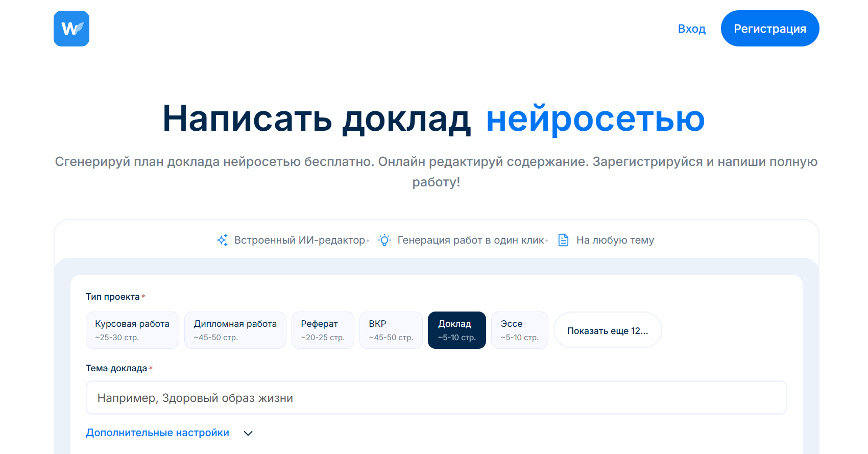Expand Дополнительные настройки section

point(157,433)
